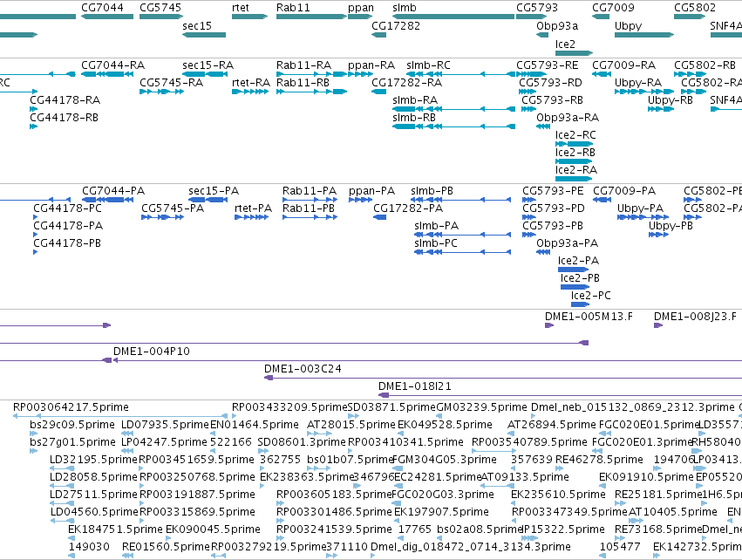
Task: Select the sec15-RA transcript
Action: (205, 74)
